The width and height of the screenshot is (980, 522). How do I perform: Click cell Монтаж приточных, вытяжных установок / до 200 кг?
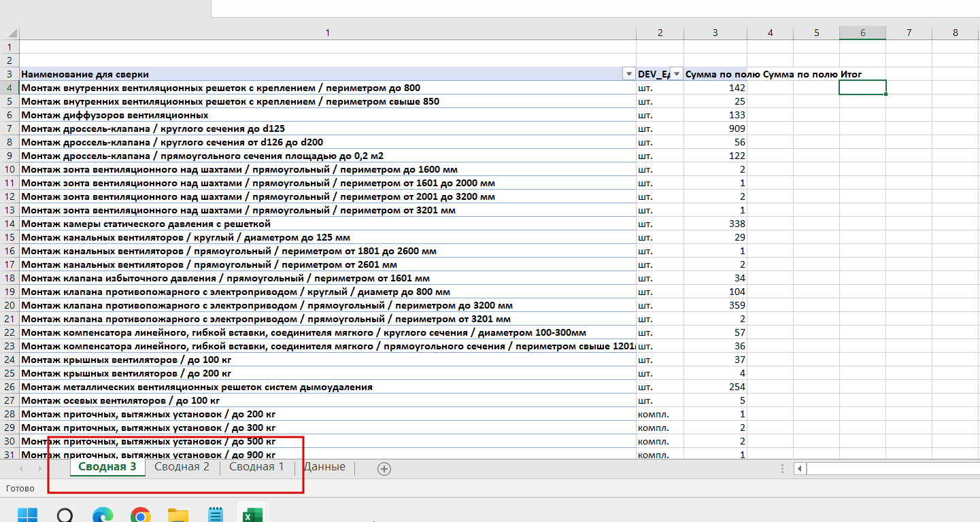tap(328, 414)
